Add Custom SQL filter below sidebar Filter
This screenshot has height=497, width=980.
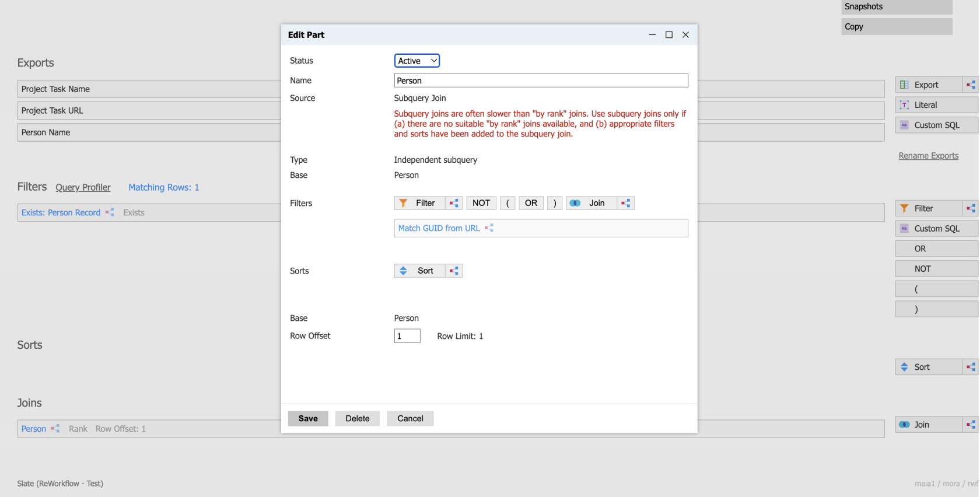[937, 229]
